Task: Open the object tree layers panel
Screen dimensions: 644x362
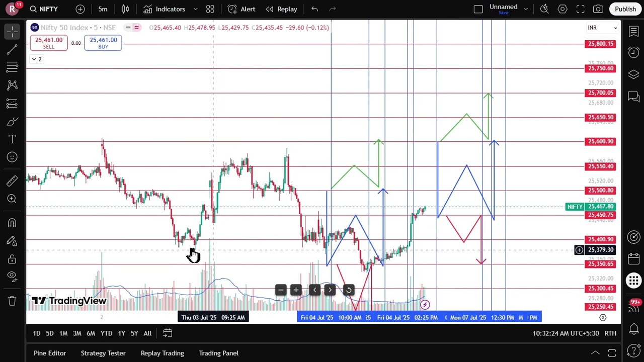Action: click(x=633, y=74)
